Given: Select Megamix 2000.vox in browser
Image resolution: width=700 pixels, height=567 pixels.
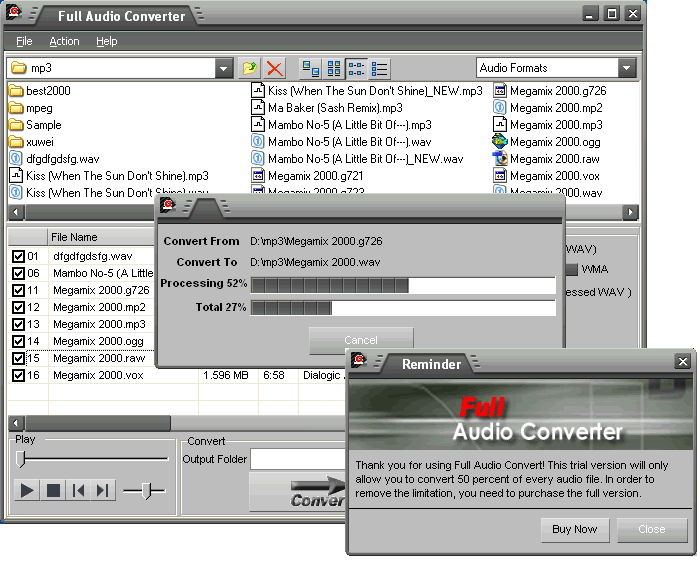Looking at the screenshot, I should tap(546, 176).
